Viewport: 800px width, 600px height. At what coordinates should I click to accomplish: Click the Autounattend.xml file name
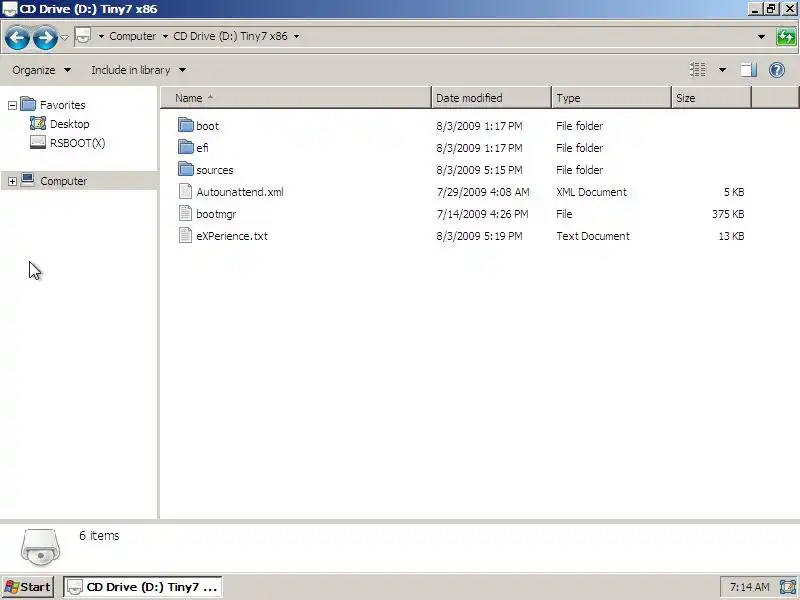coord(240,192)
